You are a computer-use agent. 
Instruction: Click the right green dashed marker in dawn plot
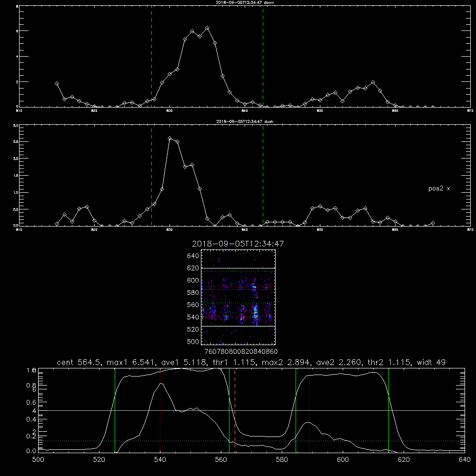click(x=263, y=56)
